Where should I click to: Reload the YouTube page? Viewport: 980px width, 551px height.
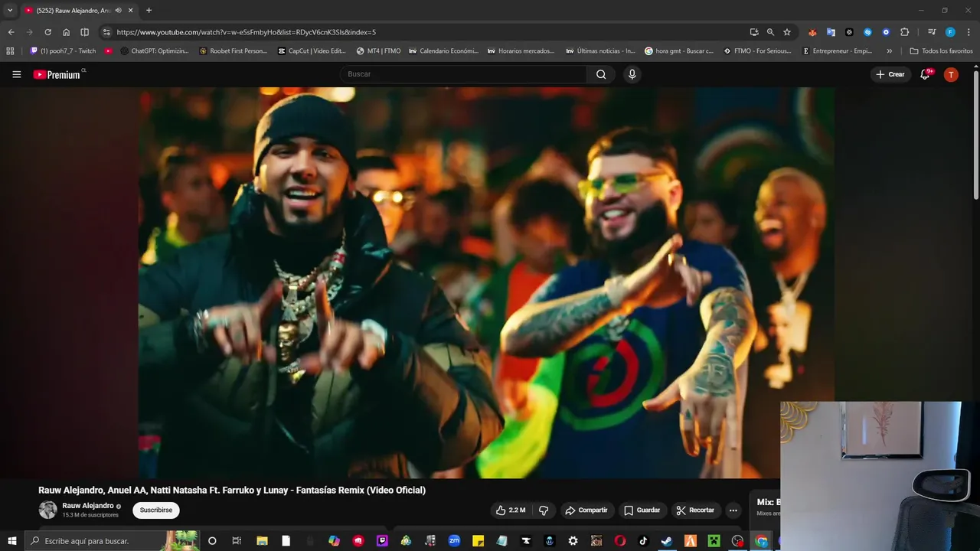pyautogui.click(x=47, y=32)
